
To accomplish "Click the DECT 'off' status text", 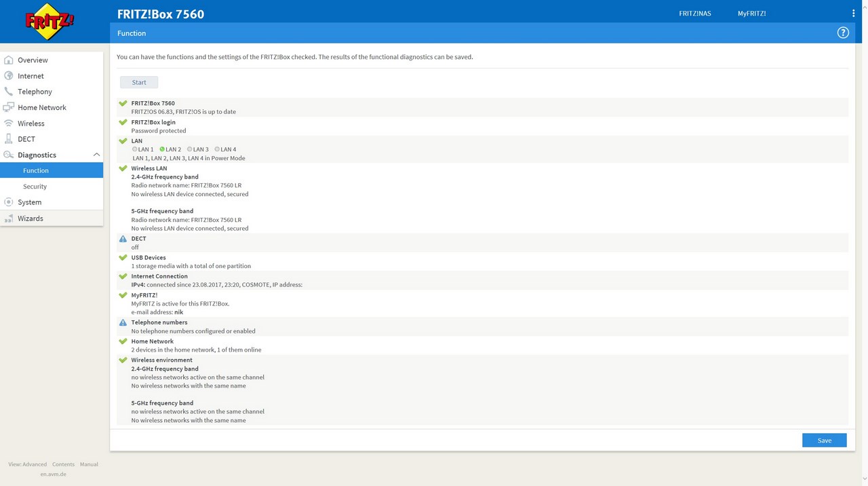I will [135, 248].
